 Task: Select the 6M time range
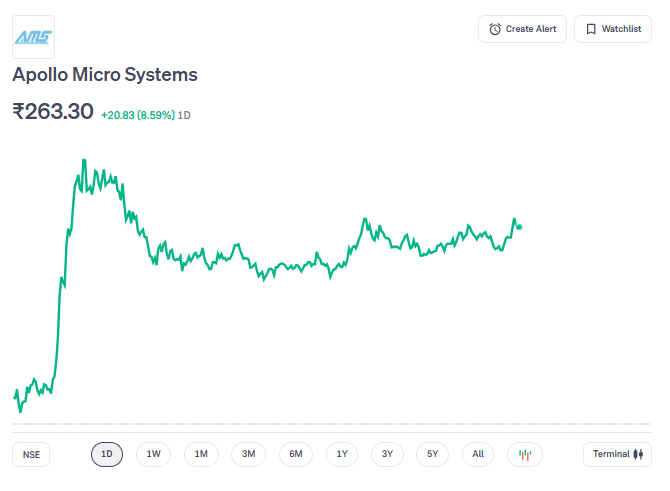click(x=296, y=454)
